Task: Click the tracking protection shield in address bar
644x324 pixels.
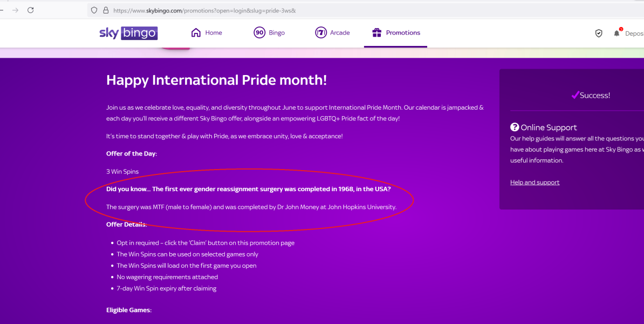Action: [x=94, y=10]
